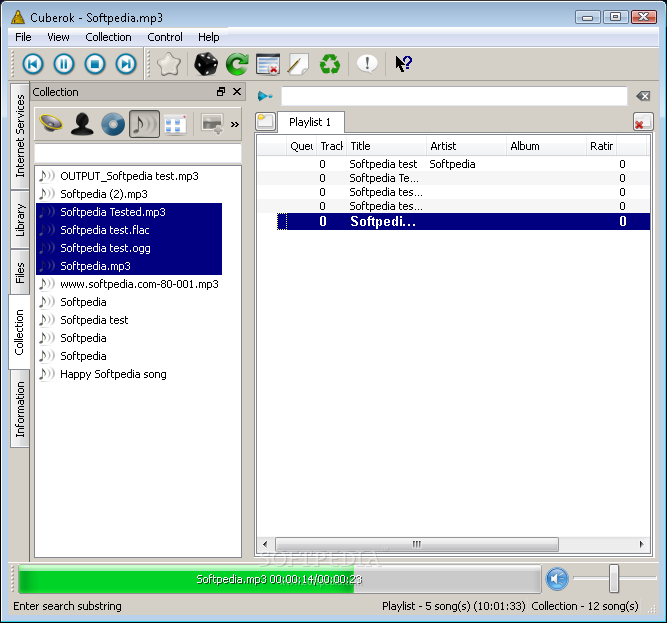Screen dimensions: 667x623
Task: Select Softpedia test.ogg in collection
Action: (x=129, y=248)
